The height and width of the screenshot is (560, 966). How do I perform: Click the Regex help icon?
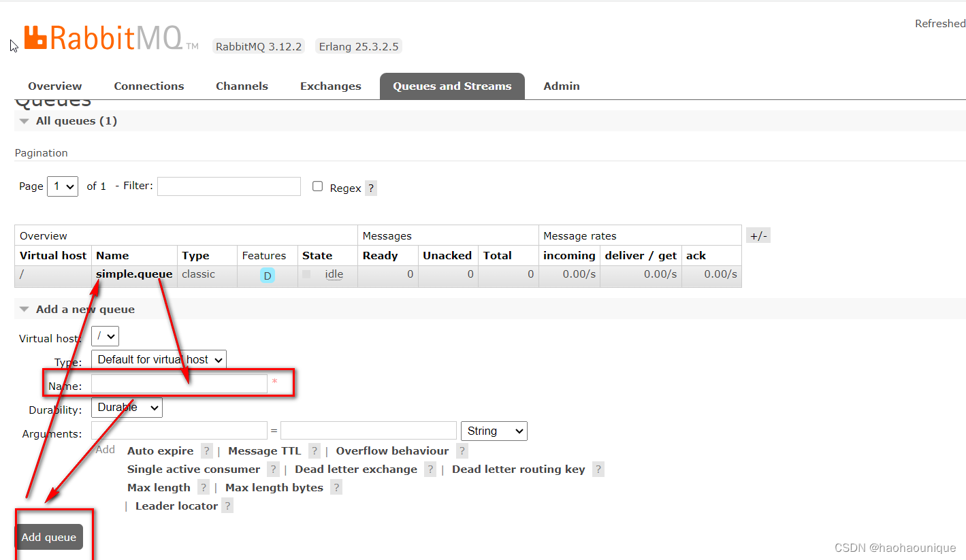coord(370,188)
